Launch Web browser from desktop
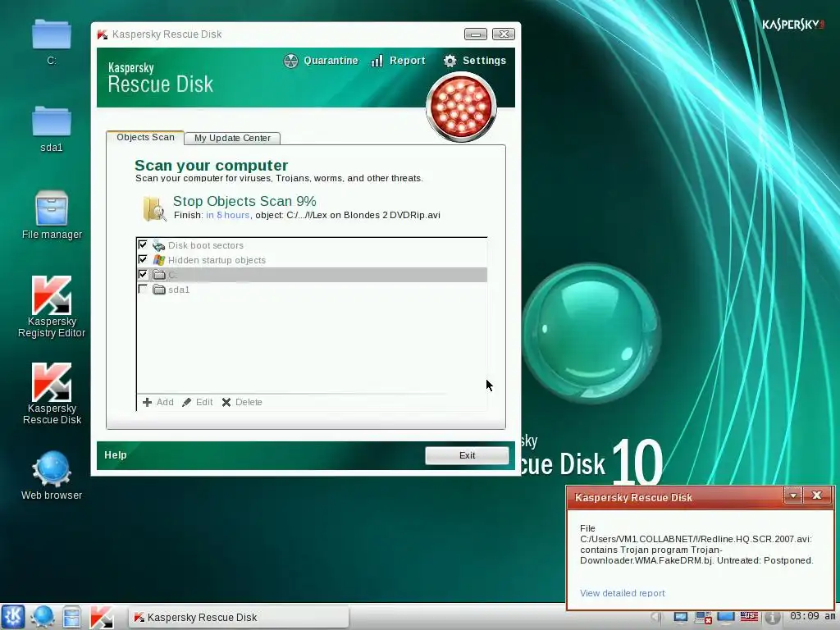 coord(52,476)
